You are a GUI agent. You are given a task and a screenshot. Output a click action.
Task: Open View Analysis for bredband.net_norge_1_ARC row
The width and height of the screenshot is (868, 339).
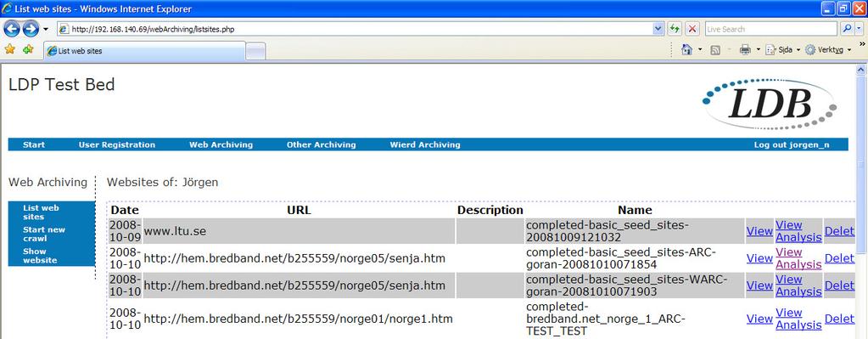point(798,319)
